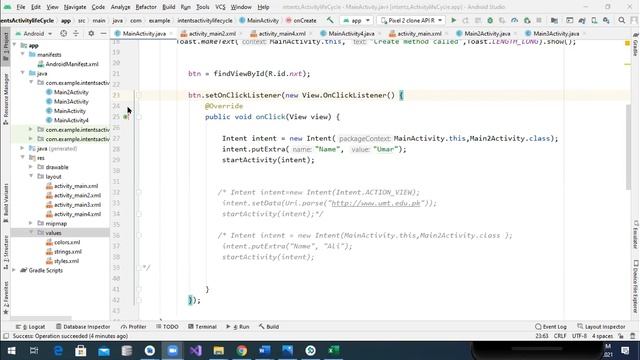640x360 pixels.
Task: Click the Debug app bug icon
Action: pos(490,20)
